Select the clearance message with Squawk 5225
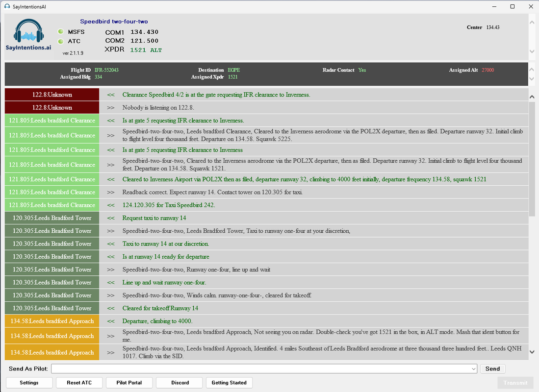The height and width of the screenshot is (392, 539). [x=322, y=135]
